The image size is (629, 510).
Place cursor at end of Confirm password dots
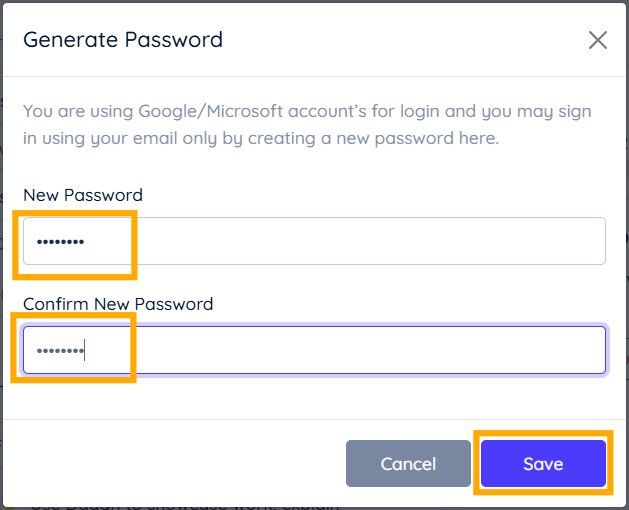(x=86, y=351)
